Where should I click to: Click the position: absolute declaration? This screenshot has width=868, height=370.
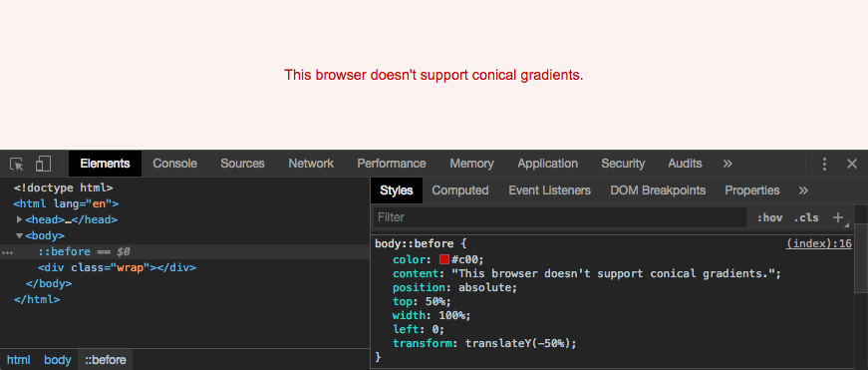[454, 288]
